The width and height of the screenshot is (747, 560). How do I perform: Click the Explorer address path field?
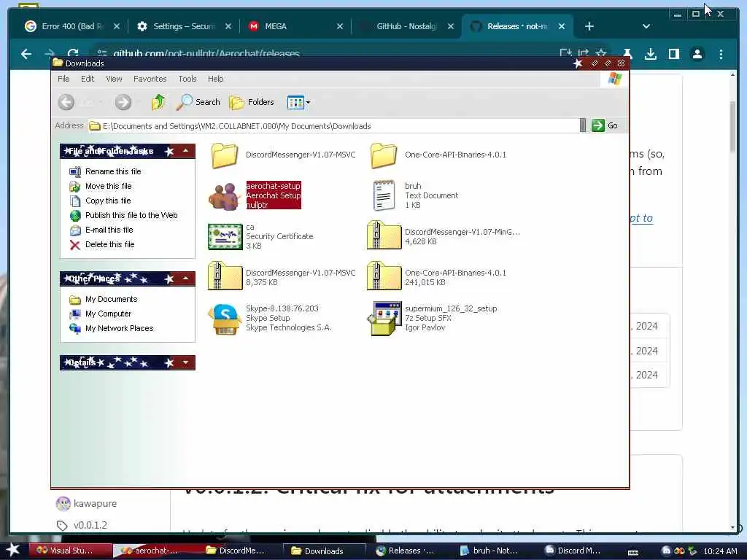coord(333,126)
